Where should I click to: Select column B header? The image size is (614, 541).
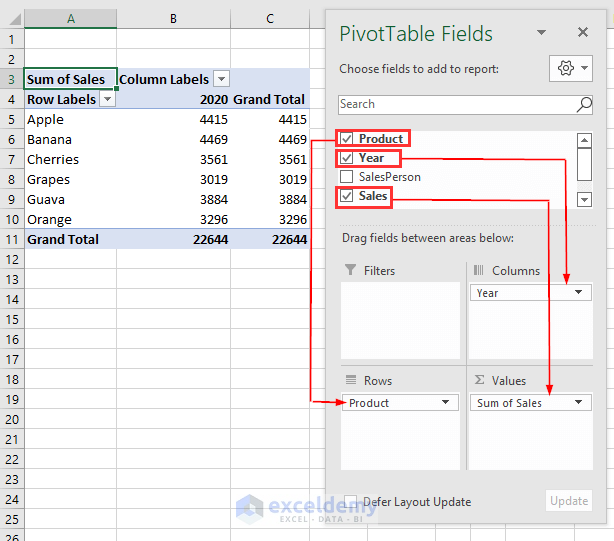173,18
